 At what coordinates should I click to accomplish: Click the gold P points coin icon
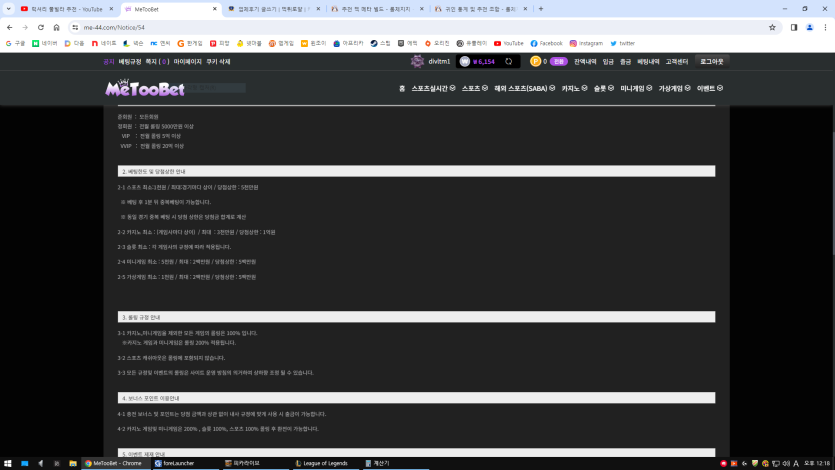point(535,61)
